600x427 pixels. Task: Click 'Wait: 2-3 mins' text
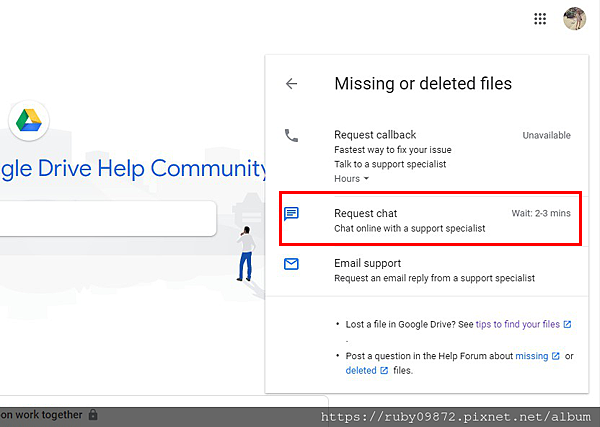541,213
